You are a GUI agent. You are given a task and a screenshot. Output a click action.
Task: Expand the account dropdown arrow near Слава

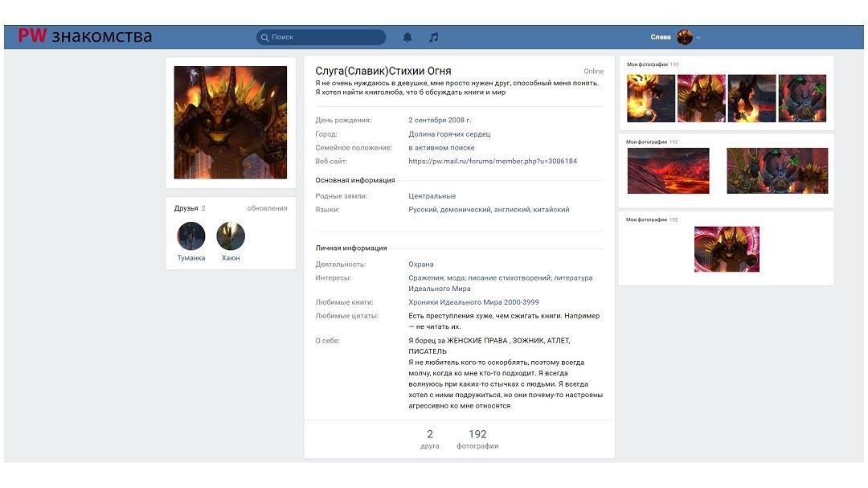click(x=699, y=38)
